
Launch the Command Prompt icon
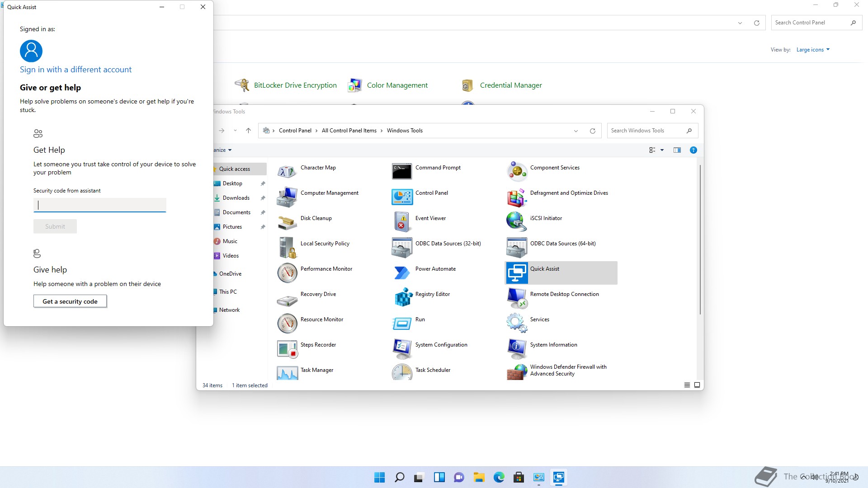point(402,172)
